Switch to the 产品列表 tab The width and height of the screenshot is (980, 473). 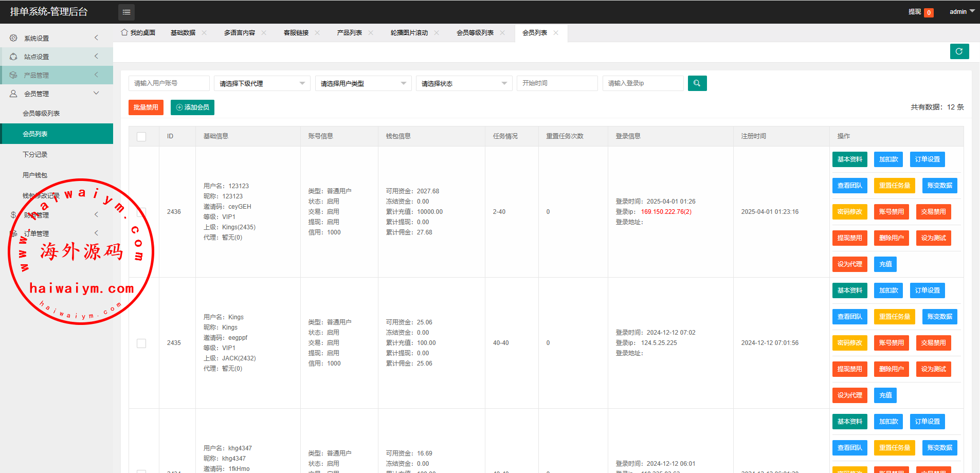pos(350,33)
